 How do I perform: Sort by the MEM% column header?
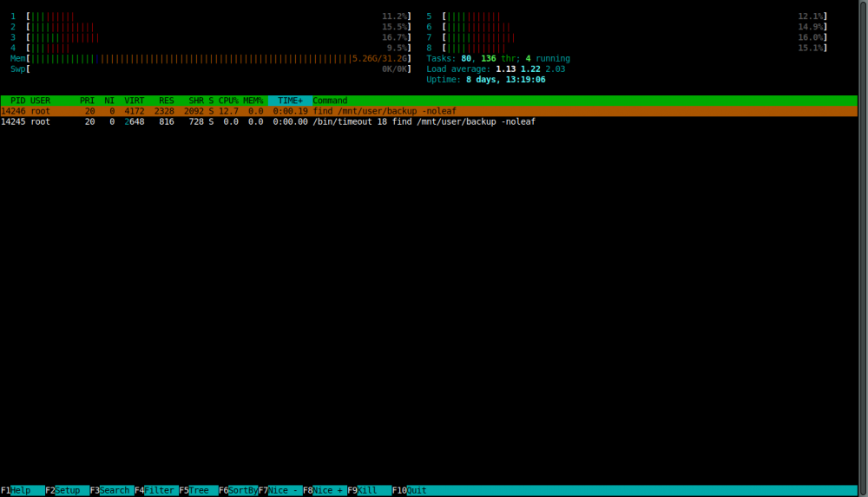pos(253,101)
